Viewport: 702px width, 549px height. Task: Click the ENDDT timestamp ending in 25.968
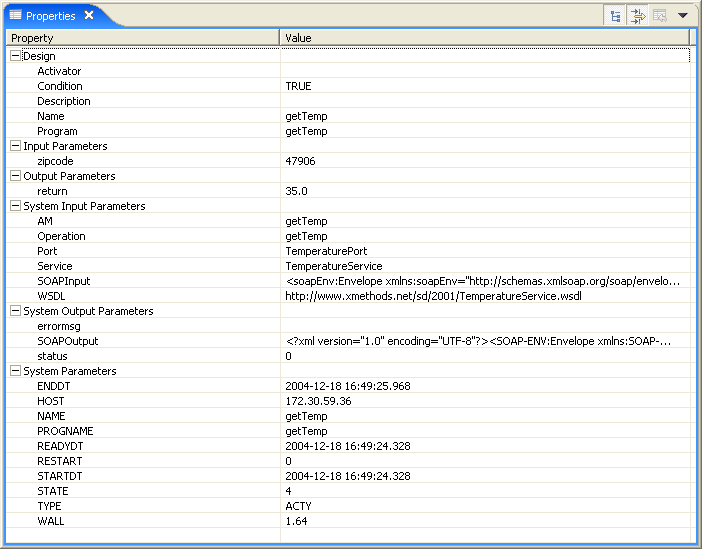tap(348, 386)
